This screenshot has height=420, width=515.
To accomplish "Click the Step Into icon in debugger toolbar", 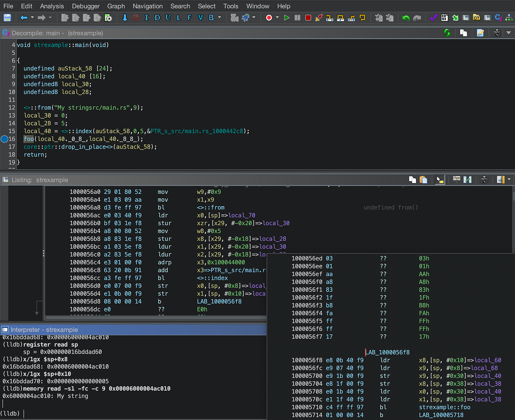I will click(330, 18).
